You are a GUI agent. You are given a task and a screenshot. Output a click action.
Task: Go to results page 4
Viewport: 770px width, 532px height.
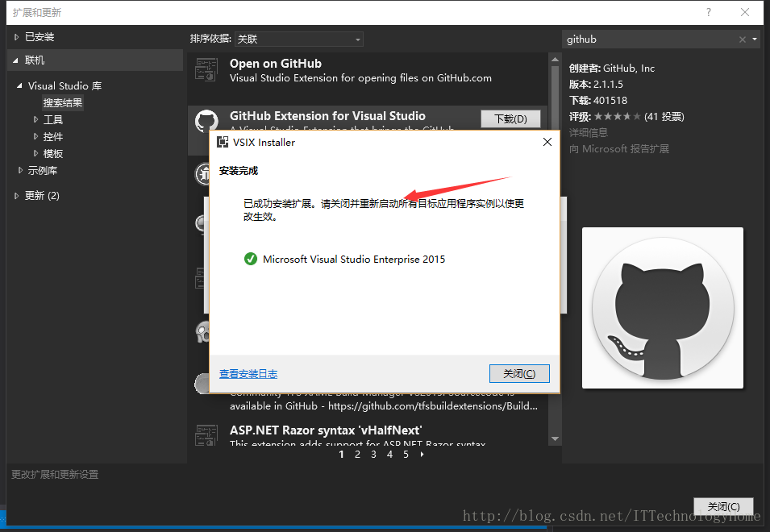(x=389, y=455)
